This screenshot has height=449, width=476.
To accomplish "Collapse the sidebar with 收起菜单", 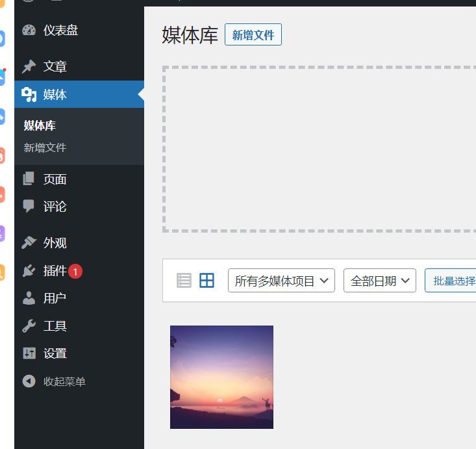I will tap(55, 381).
